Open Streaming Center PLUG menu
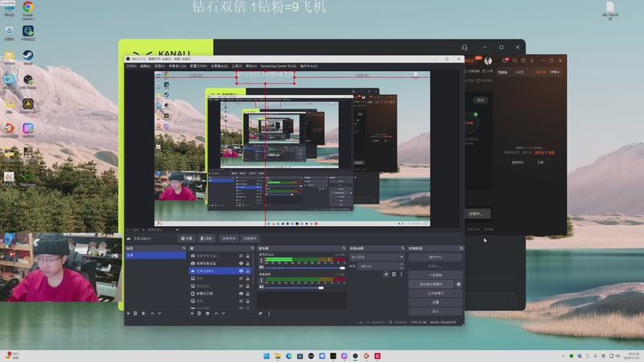 tap(278, 66)
